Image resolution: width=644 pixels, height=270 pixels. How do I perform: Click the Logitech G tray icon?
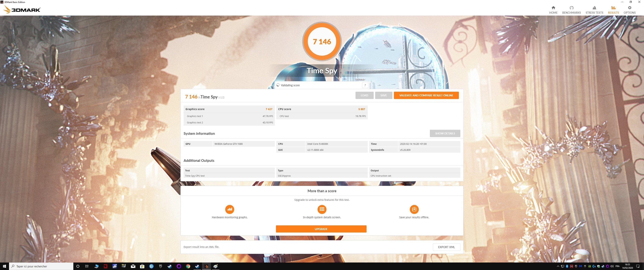click(x=594, y=266)
